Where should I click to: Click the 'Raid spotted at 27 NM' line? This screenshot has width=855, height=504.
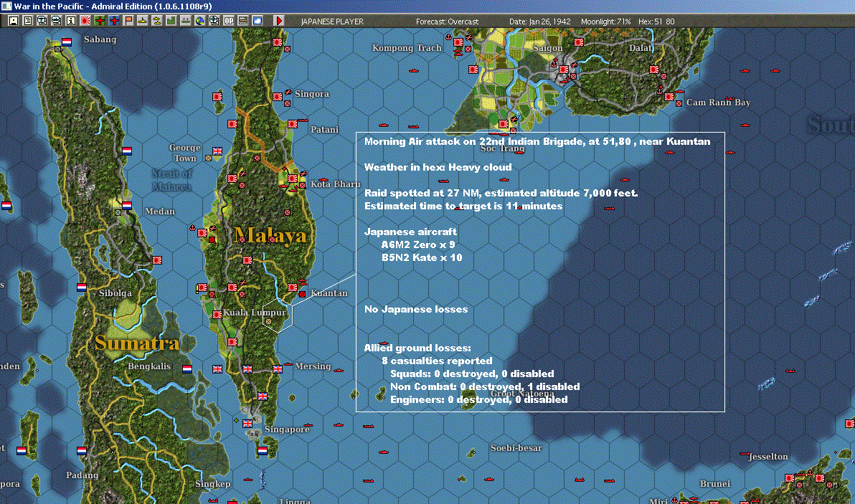point(501,193)
